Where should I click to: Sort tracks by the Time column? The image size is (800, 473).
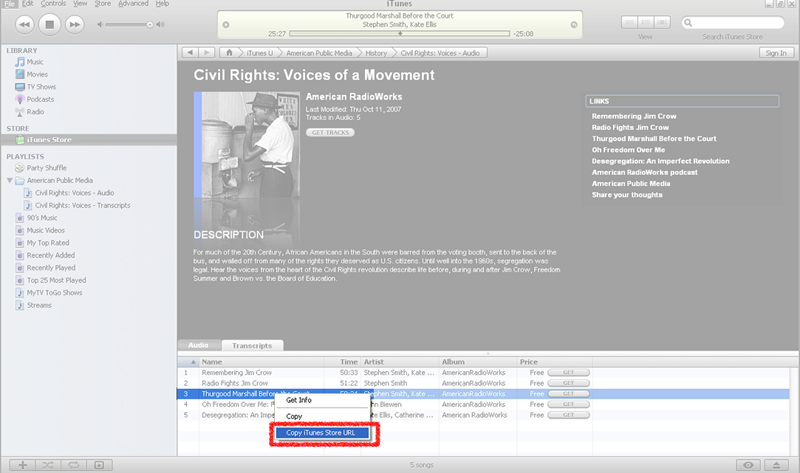343,362
